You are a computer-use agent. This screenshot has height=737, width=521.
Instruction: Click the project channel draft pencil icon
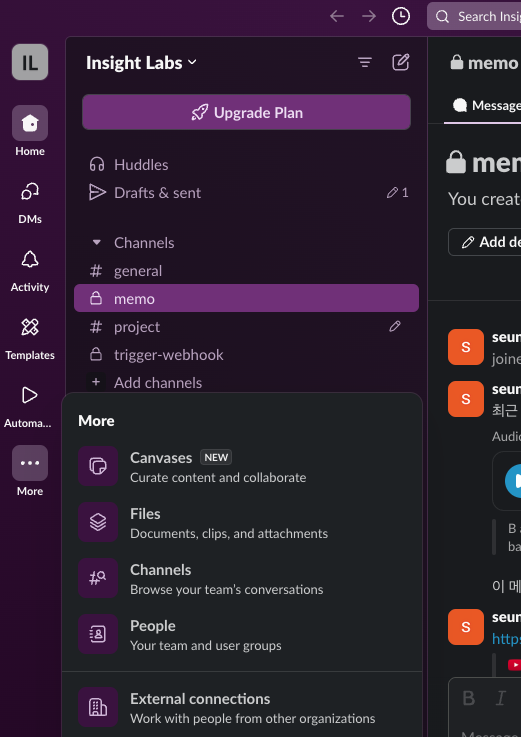pyautogui.click(x=395, y=326)
